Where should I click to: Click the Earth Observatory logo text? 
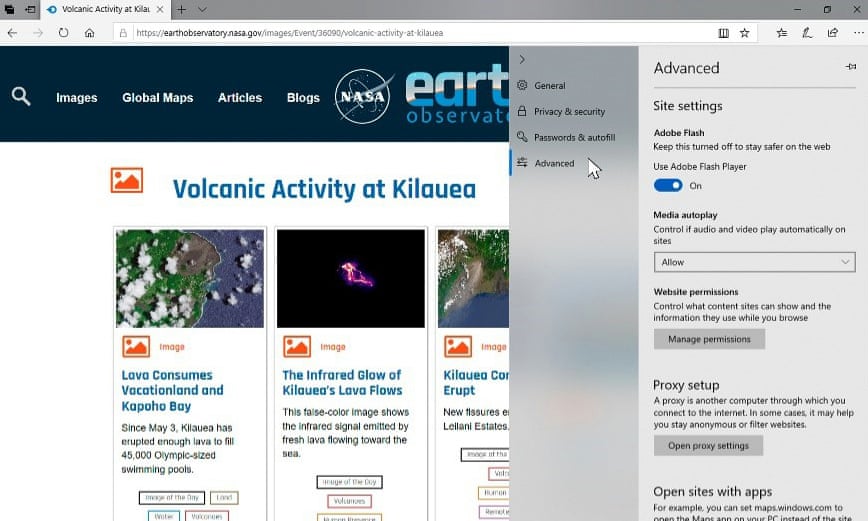tap(457, 94)
